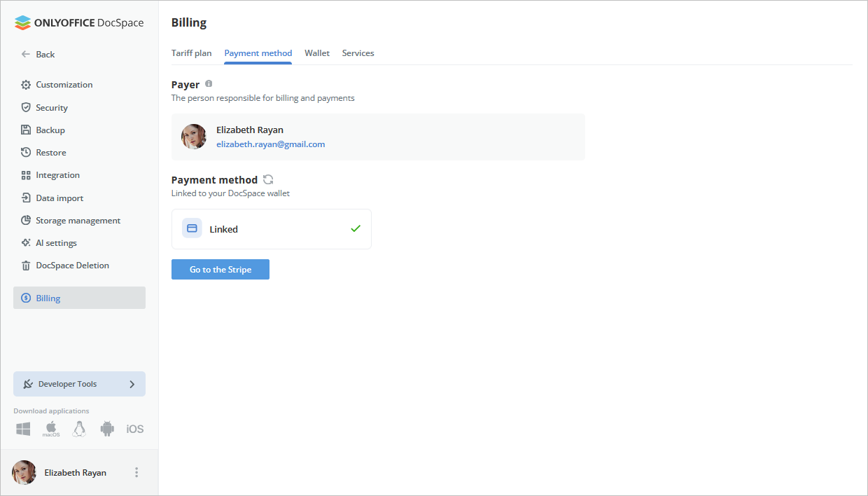Click the Linux penguin download icon

79,429
